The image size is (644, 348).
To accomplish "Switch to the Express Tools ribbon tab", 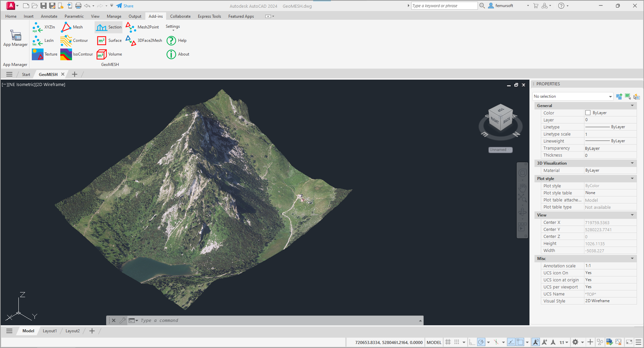I will click(x=209, y=16).
